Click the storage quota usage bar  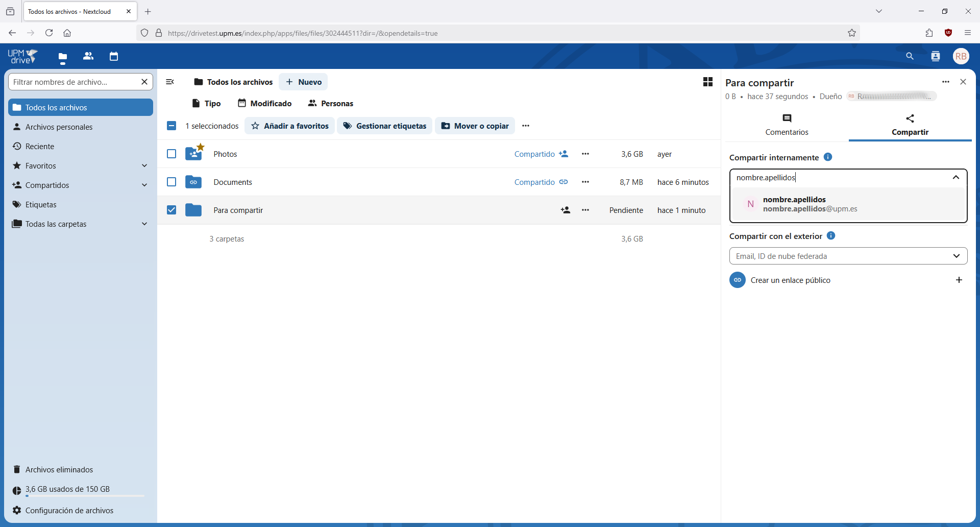pyautogui.click(x=85, y=495)
